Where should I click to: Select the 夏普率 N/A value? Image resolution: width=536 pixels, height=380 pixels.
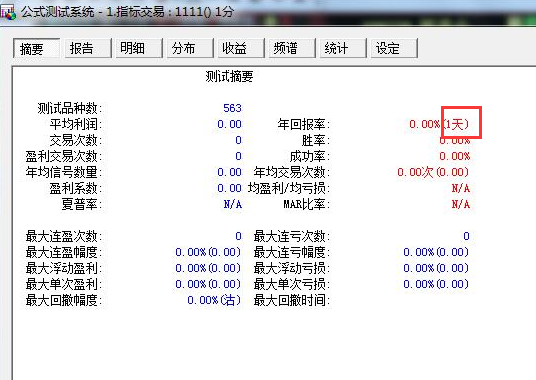point(233,204)
